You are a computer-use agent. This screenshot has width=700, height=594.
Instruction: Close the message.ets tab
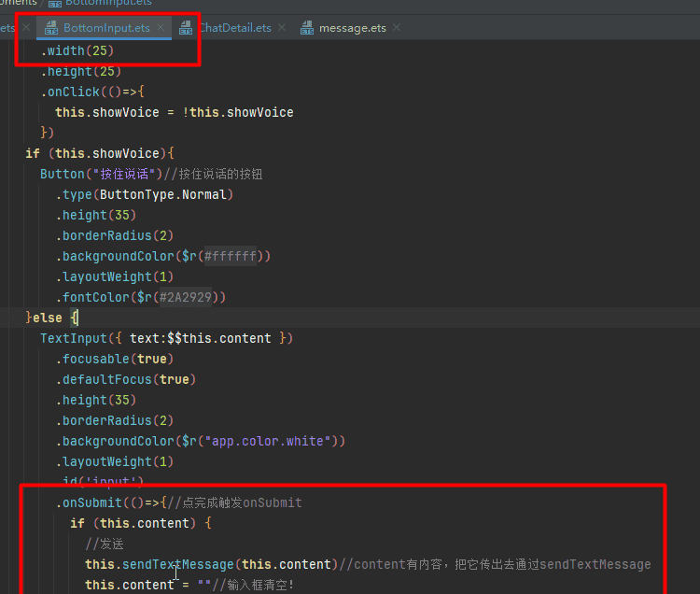coord(397,28)
